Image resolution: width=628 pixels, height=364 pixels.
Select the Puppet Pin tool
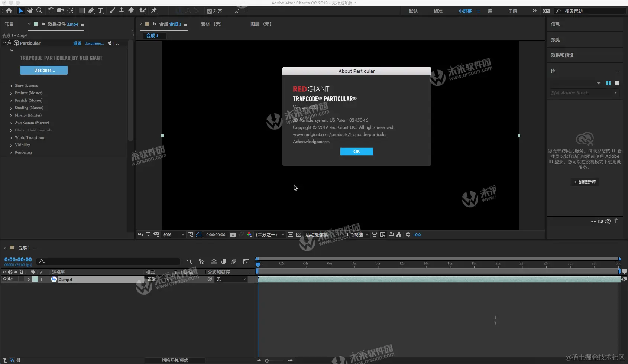154,11
